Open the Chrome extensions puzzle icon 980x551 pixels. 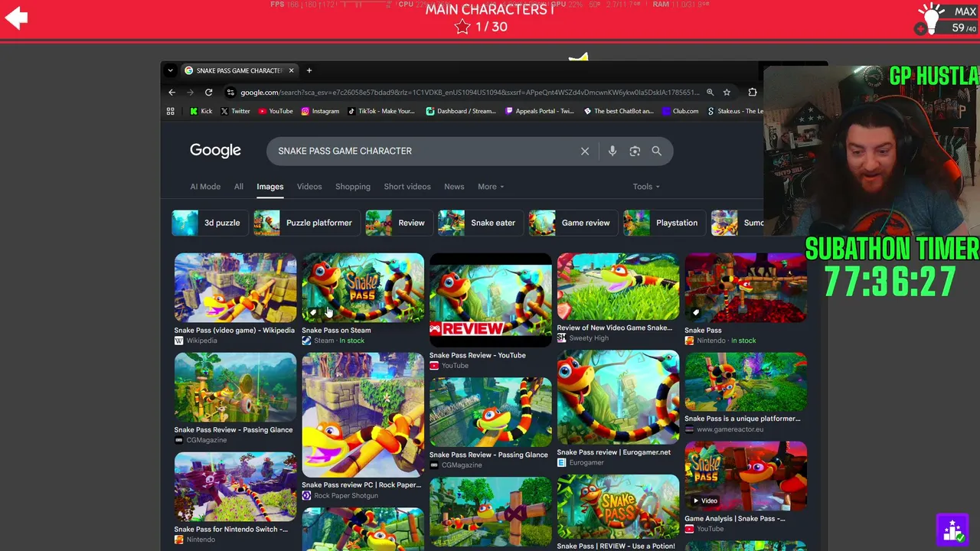pyautogui.click(x=753, y=93)
